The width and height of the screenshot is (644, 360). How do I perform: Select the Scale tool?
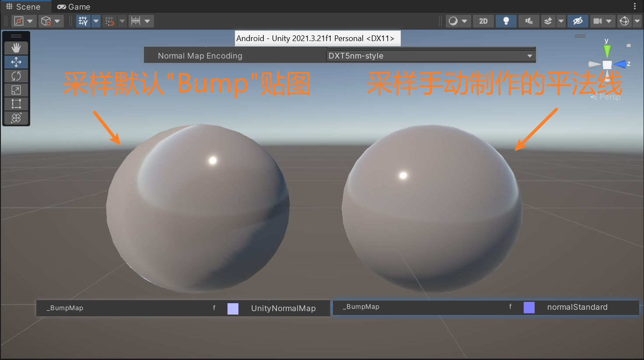click(x=16, y=90)
